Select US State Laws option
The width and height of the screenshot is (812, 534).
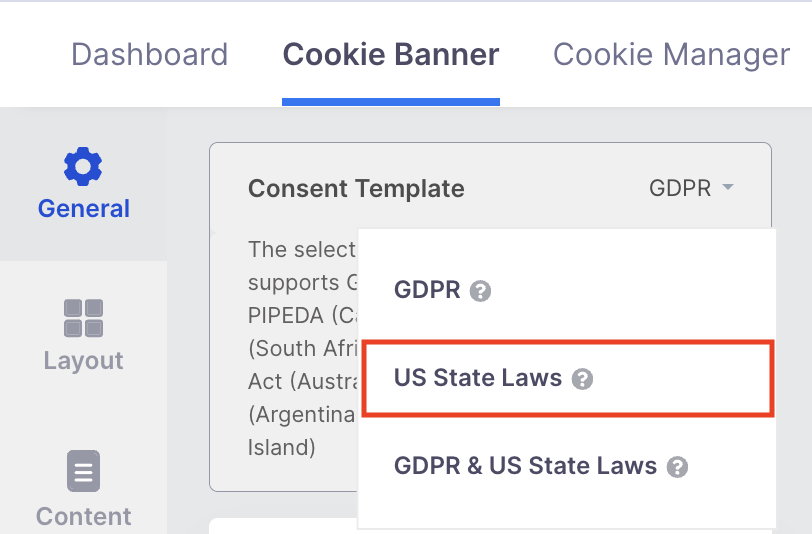568,378
